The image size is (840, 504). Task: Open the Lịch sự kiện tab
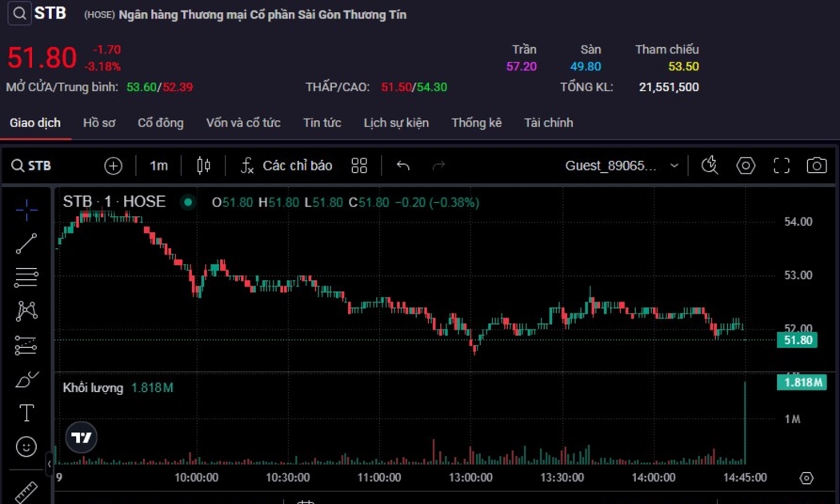396,122
